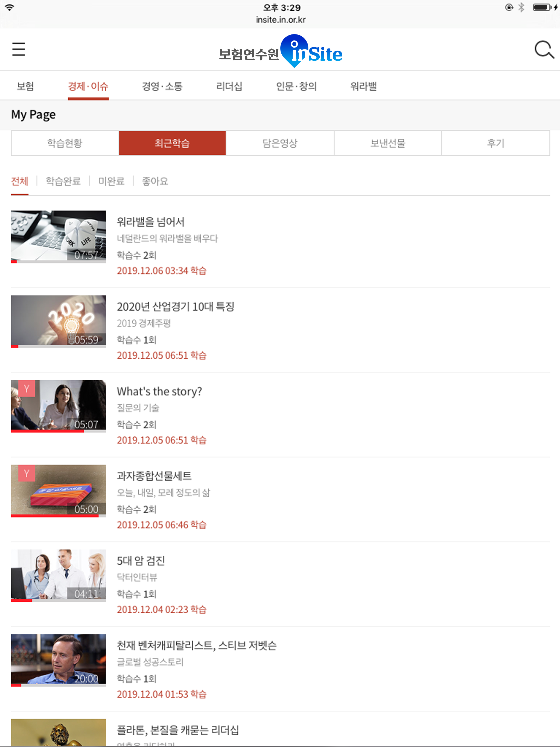Tap the battery status icon
This screenshot has height=747, width=560.
(x=542, y=7)
